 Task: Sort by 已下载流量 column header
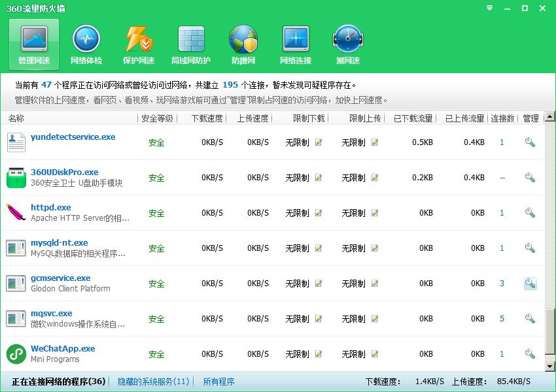click(x=413, y=118)
